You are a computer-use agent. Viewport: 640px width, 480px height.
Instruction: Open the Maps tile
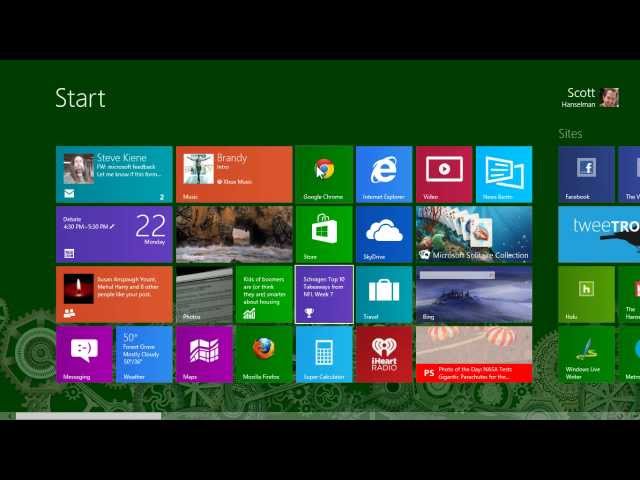[x=204, y=354]
